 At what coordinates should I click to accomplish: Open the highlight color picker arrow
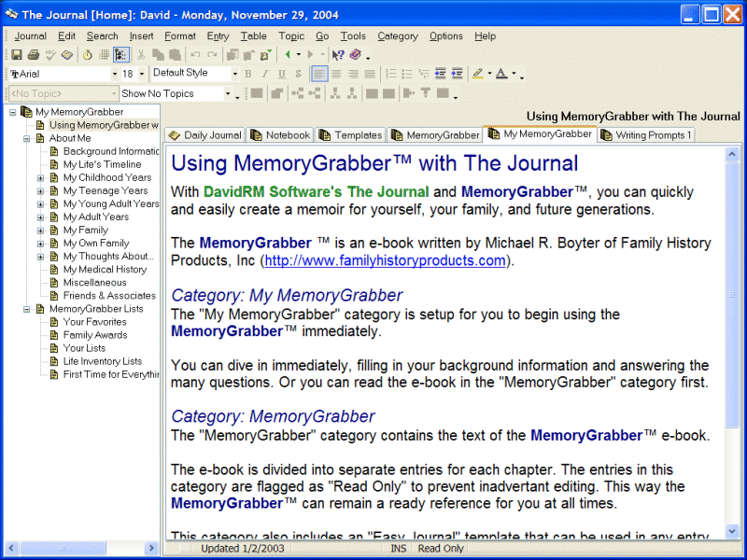pos(488,74)
